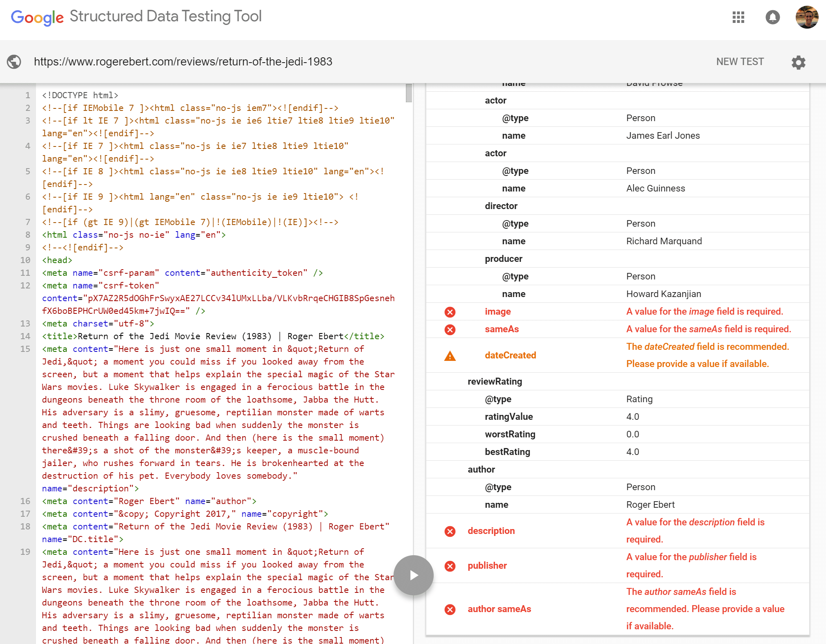Select the publisher error label
This screenshot has height=644, width=826.
pyautogui.click(x=487, y=566)
